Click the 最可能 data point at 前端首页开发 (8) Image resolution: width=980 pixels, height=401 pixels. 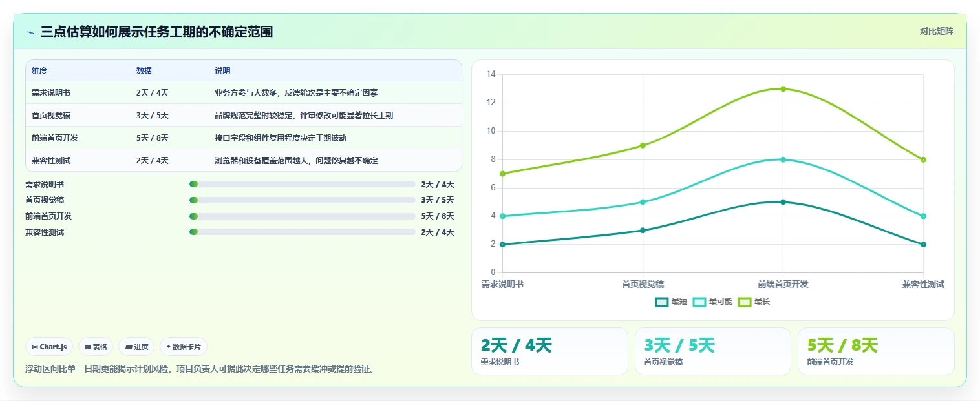pos(783,159)
